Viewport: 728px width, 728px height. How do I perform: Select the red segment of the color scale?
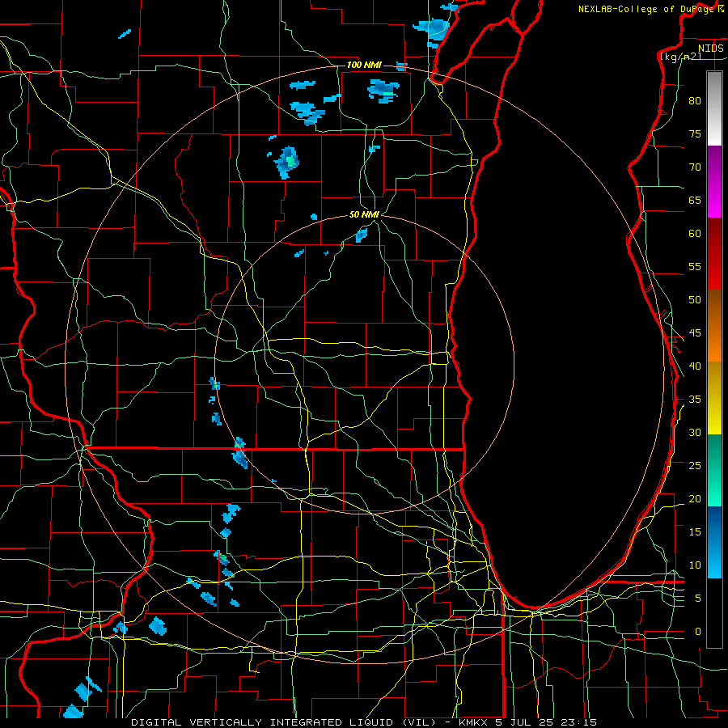click(714, 254)
